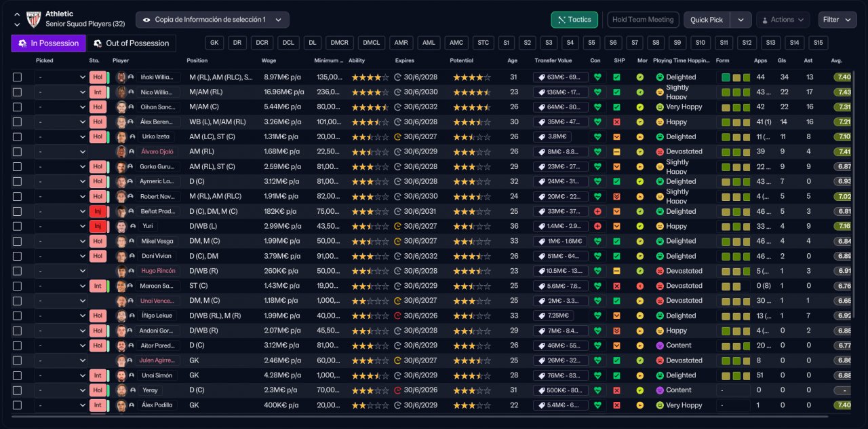Check the box beside Unai Simón
Viewport: 868px width, 429px height.
(x=17, y=375)
